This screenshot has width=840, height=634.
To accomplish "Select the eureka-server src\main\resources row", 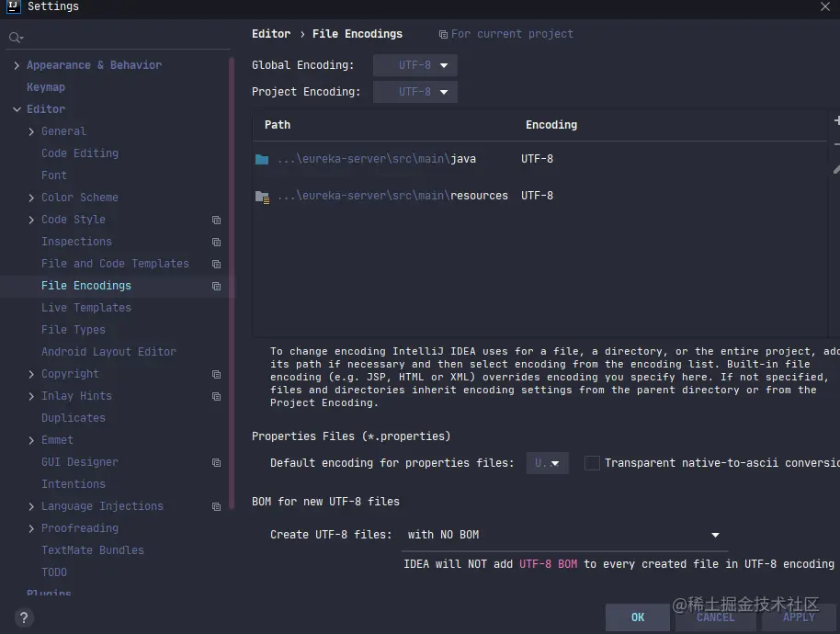I will (540, 196).
